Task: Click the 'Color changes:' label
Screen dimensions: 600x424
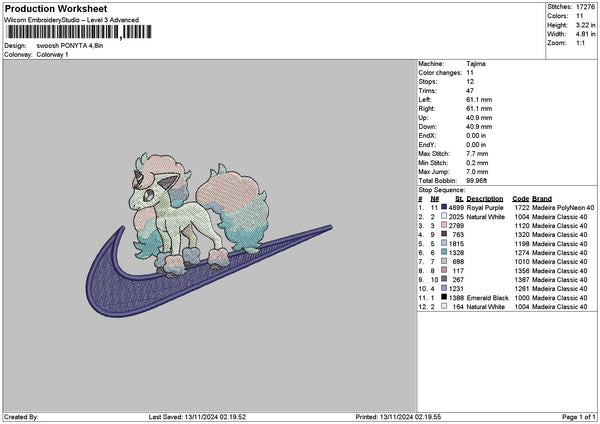Action: (x=440, y=73)
